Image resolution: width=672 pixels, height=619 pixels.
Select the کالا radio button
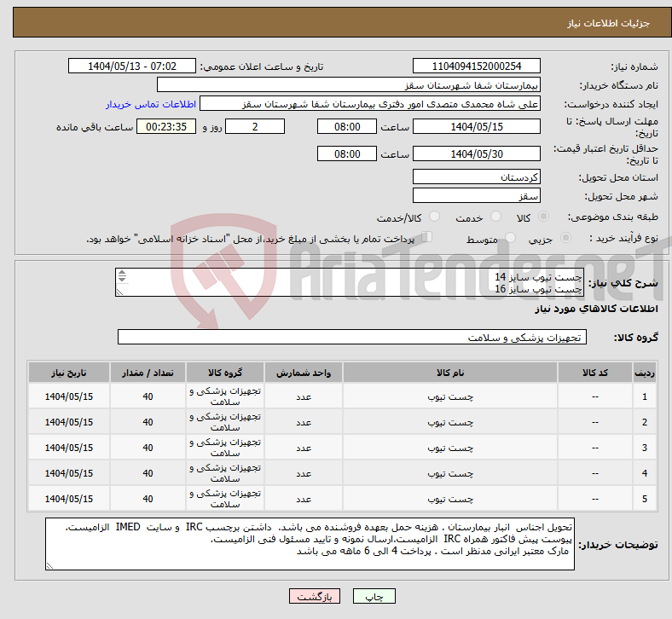(x=543, y=217)
